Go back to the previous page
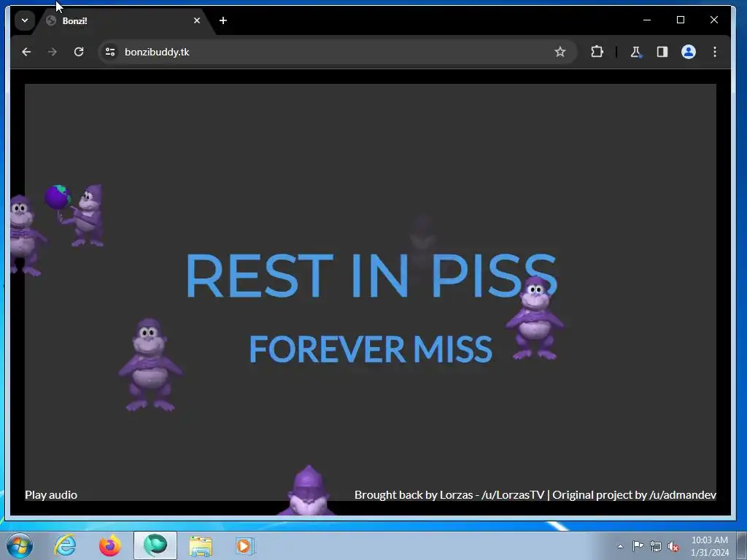 26,52
